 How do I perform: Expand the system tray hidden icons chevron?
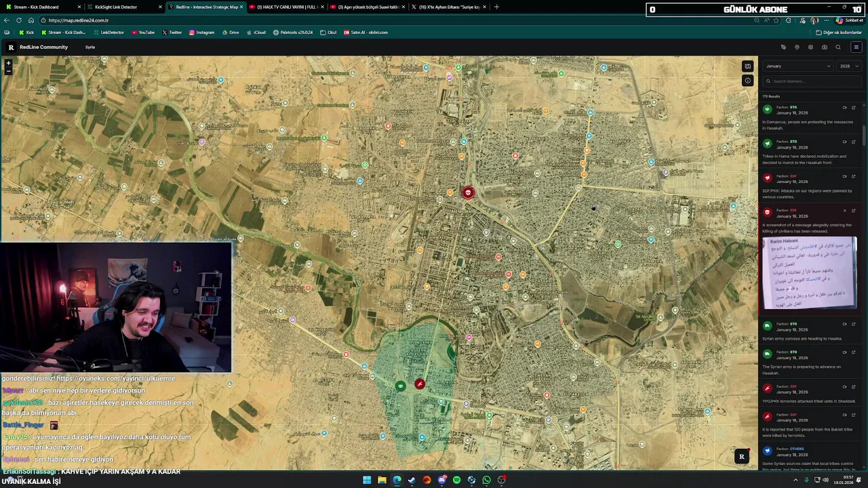click(x=796, y=480)
